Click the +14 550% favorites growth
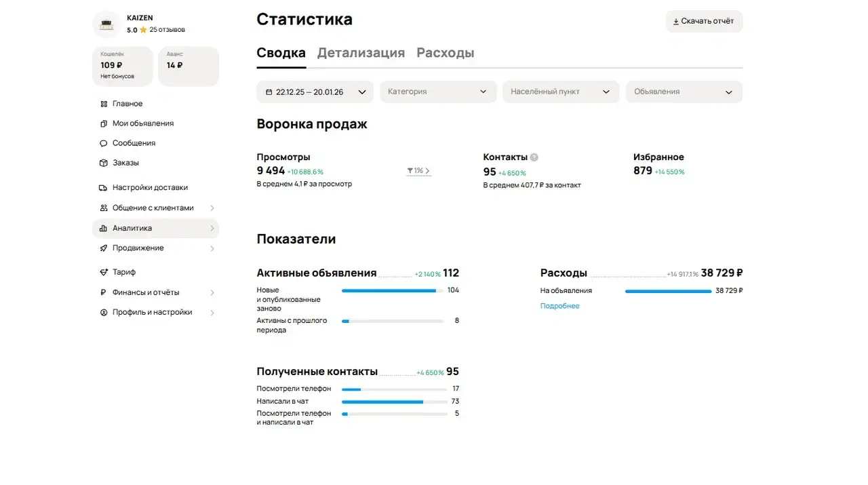Image resolution: width=868 pixels, height=485 pixels. tap(669, 172)
